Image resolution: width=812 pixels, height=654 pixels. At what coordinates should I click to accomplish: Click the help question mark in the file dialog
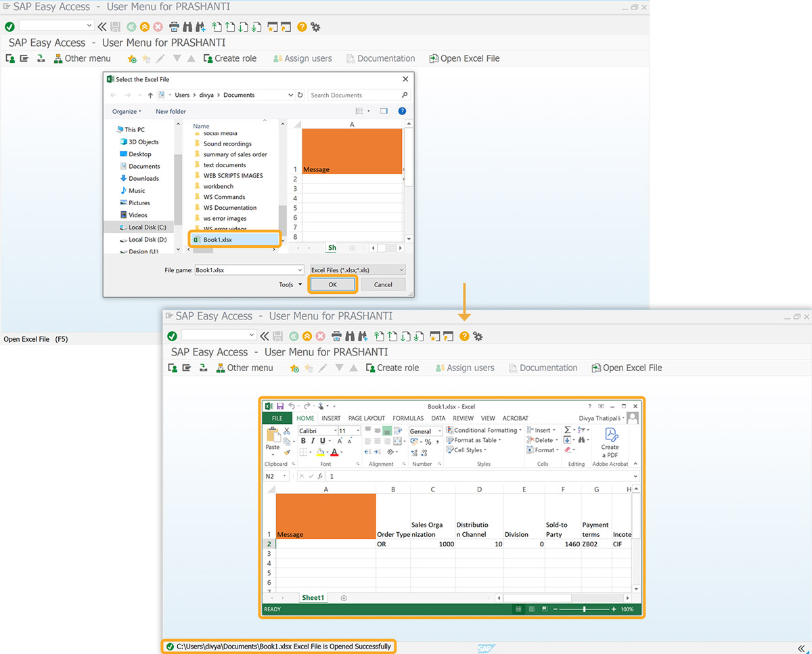402,111
